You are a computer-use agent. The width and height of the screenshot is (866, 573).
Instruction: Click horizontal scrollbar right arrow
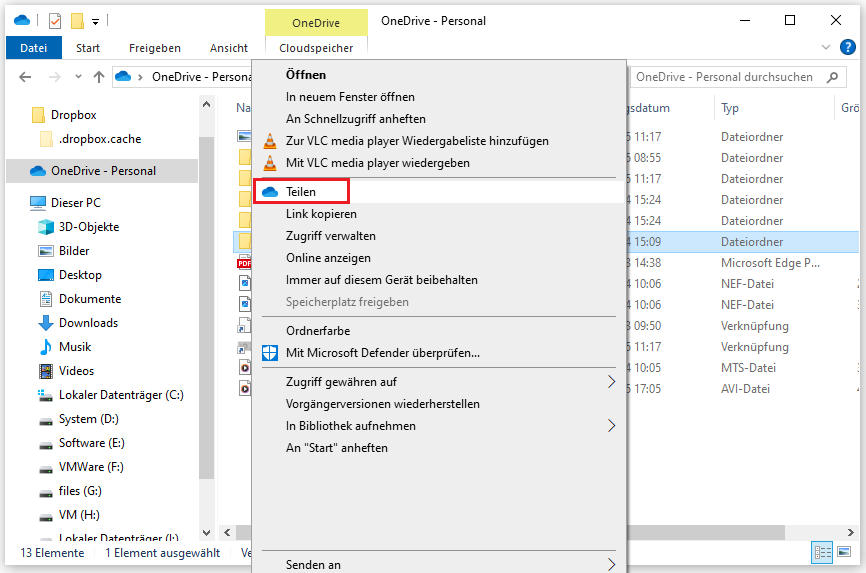click(851, 533)
